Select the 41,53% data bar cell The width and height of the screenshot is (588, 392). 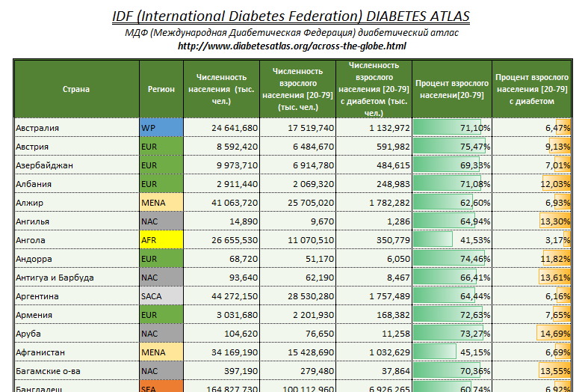[x=452, y=240]
